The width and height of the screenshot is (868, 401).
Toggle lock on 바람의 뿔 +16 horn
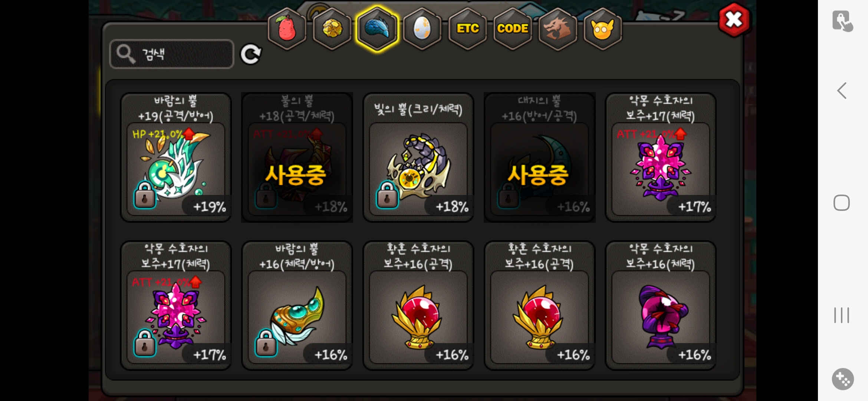point(266,343)
